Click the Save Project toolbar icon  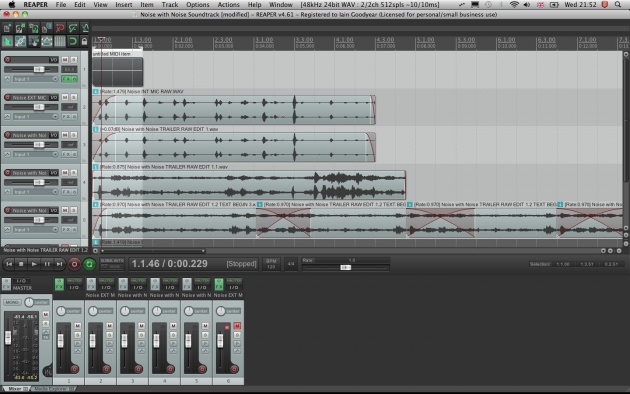tap(33, 28)
